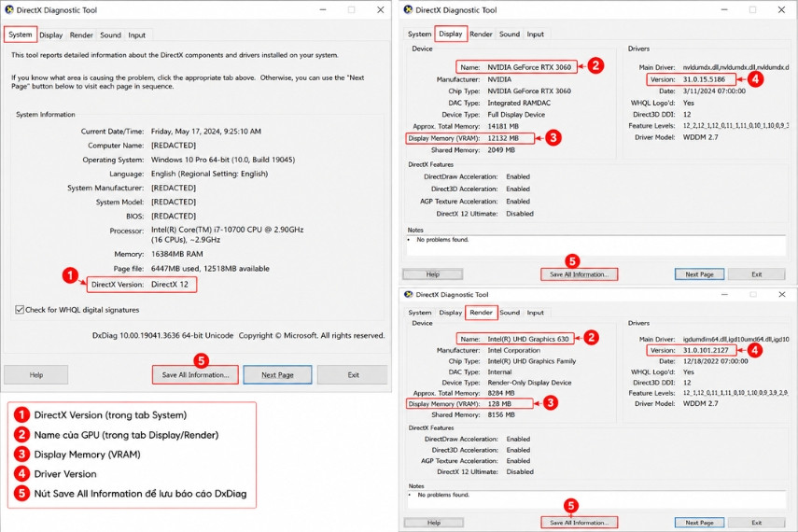Open Sound tab in bottom-right Render window
798x532 pixels.
[510, 313]
